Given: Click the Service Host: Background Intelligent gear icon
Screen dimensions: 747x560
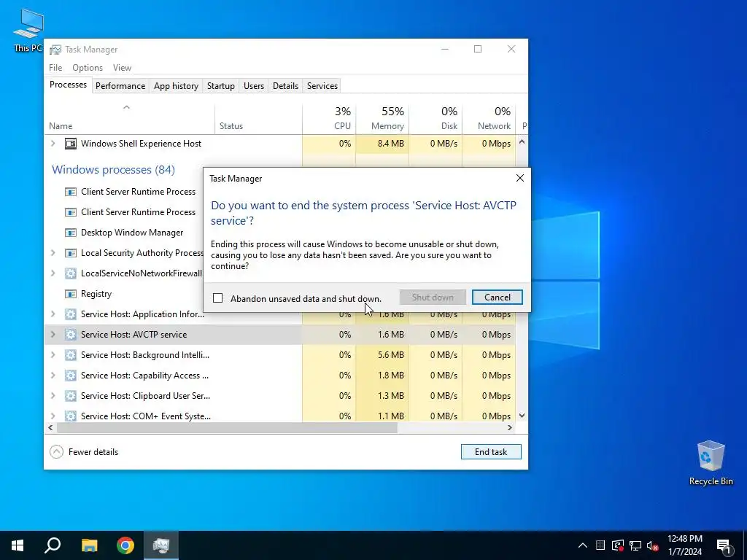Looking at the screenshot, I should (71, 355).
